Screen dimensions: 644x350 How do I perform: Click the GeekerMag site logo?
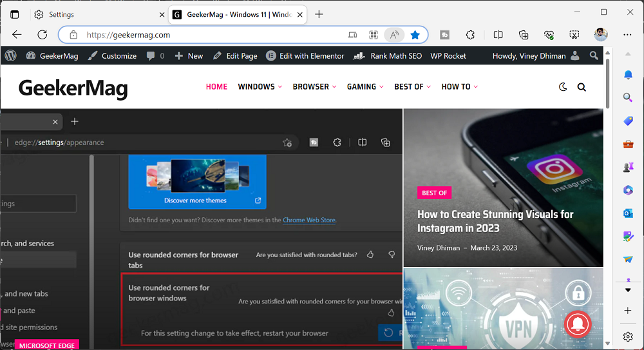coord(73,88)
